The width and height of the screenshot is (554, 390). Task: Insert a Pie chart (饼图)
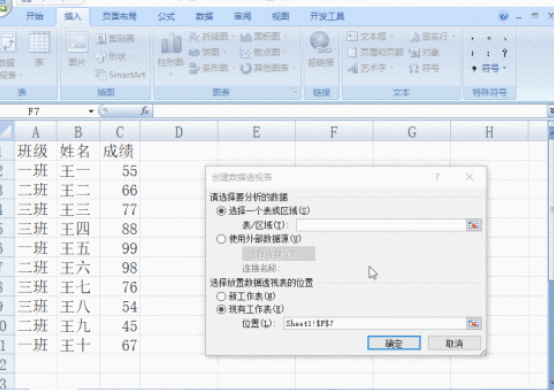(208, 52)
